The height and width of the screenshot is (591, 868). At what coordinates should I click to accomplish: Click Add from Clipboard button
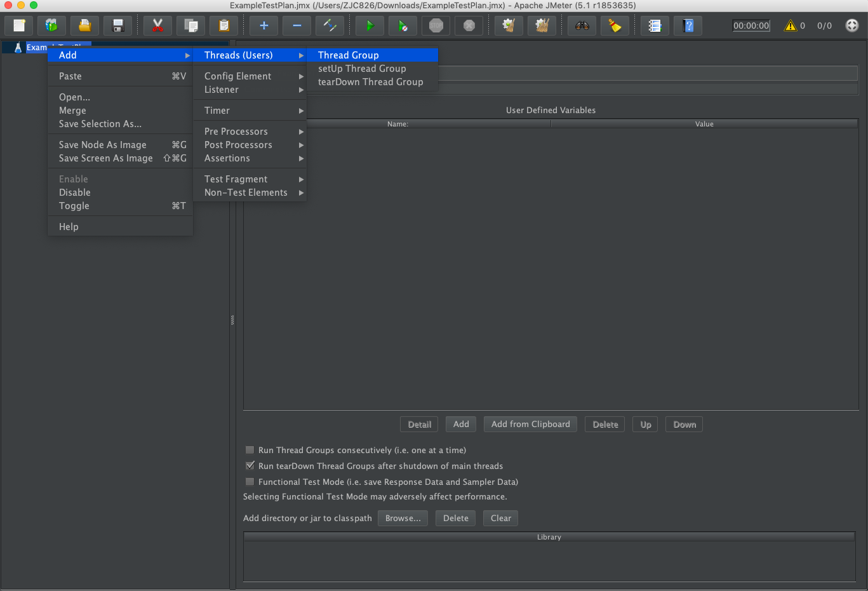pyautogui.click(x=530, y=425)
